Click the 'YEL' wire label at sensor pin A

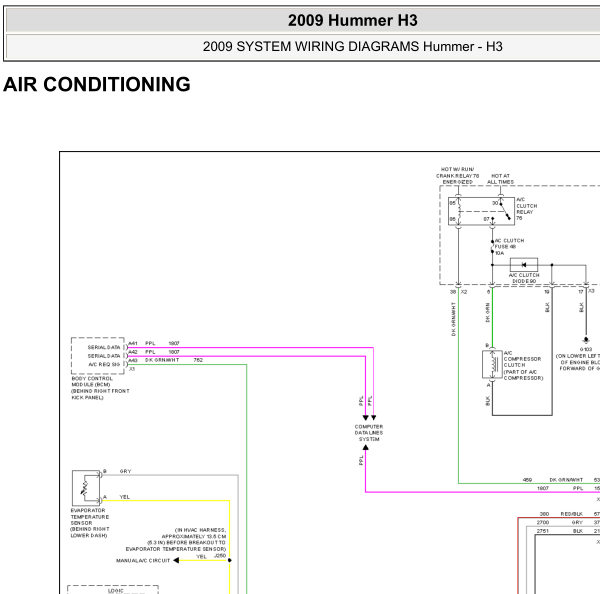point(125,497)
